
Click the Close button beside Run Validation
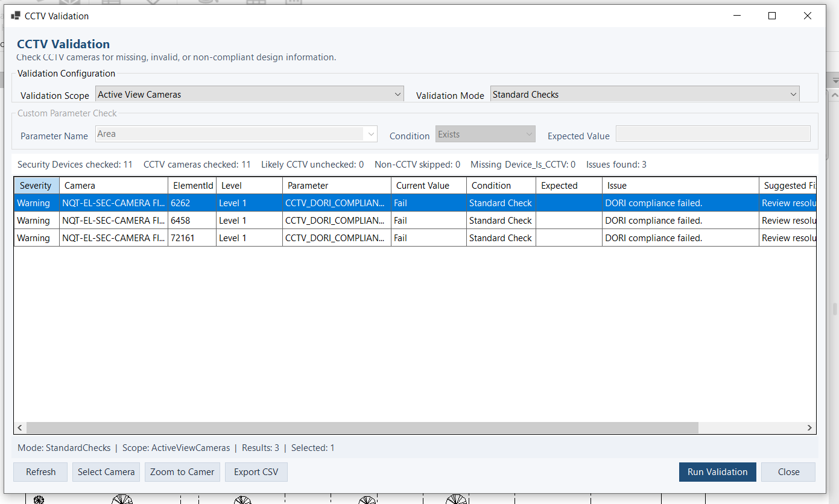pos(788,472)
